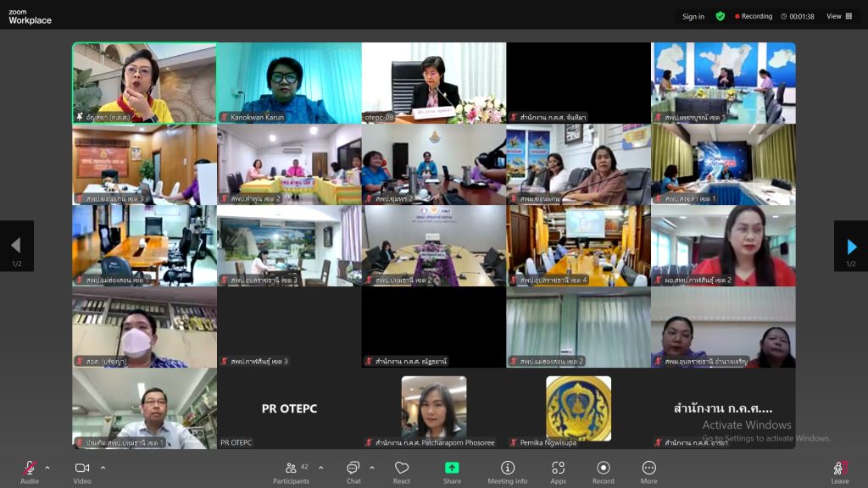The image size is (868, 488).
Task: Expand the Chat options chevron
Action: tap(371, 468)
